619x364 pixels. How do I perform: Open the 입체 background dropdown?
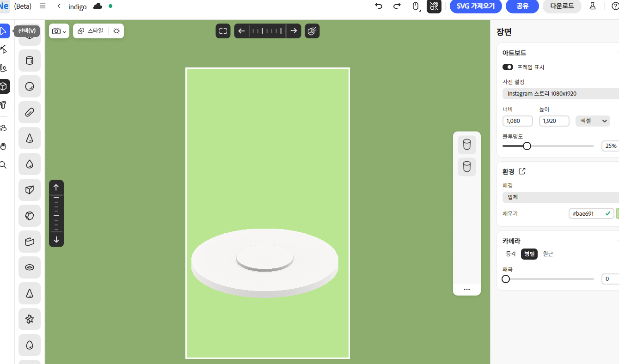(x=561, y=197)
